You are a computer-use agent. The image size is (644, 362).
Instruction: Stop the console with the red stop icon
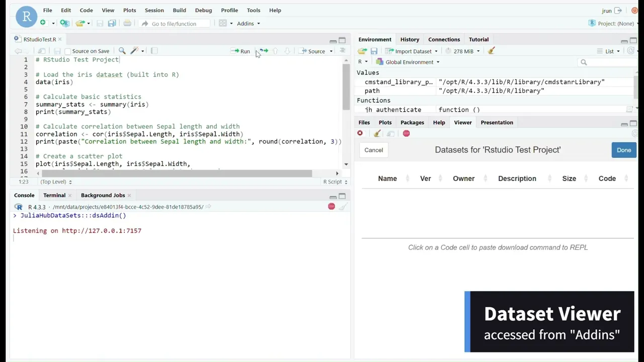coord(331,207)
